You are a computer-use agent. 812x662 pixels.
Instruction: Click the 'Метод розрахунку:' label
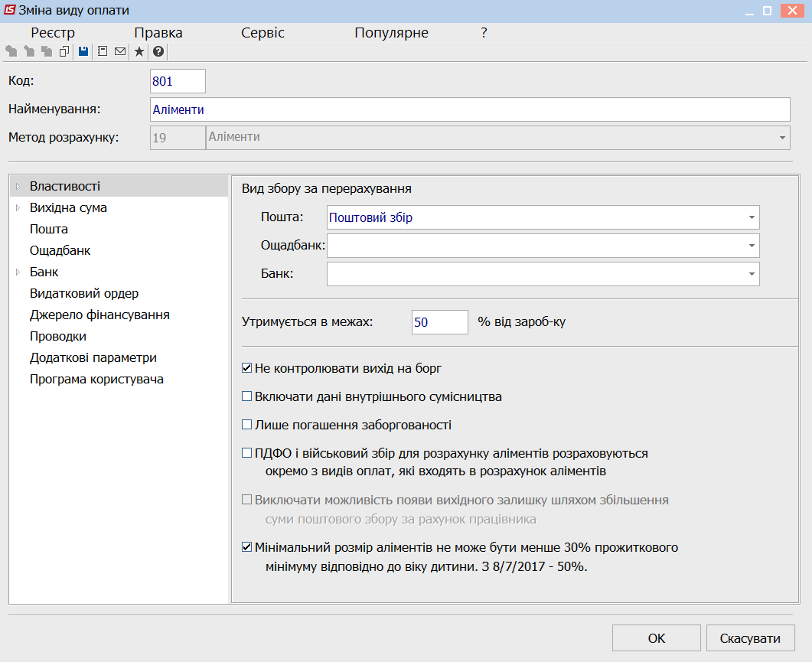64,138
